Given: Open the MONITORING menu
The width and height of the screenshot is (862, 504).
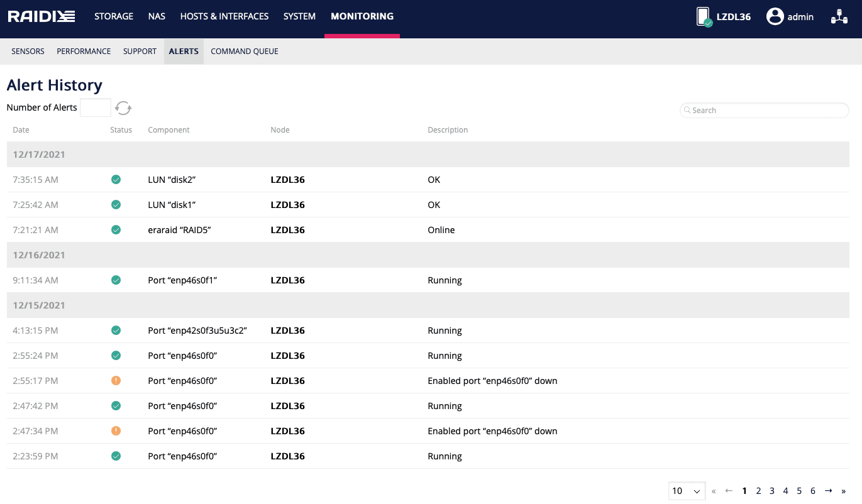Looking at the screenshot, I should coord(362,17).
